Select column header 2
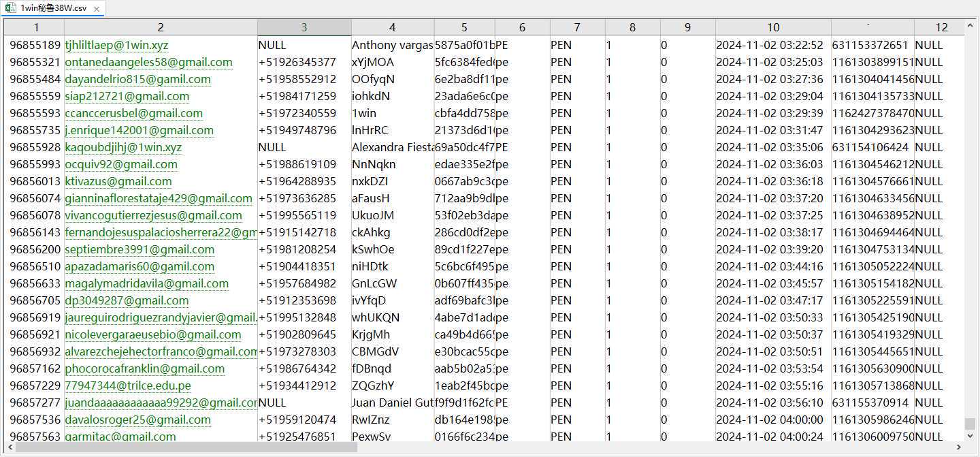 coord(161,27)
